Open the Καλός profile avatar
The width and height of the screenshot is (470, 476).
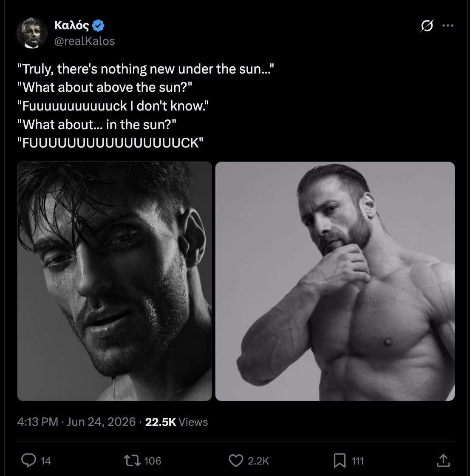[32, 33]
